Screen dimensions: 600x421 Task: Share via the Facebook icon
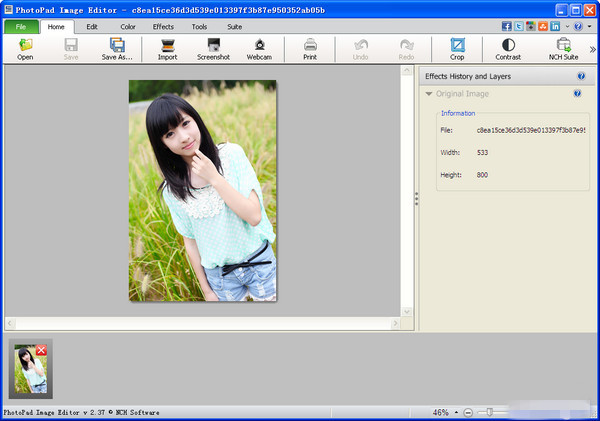[x=507, y=26]
